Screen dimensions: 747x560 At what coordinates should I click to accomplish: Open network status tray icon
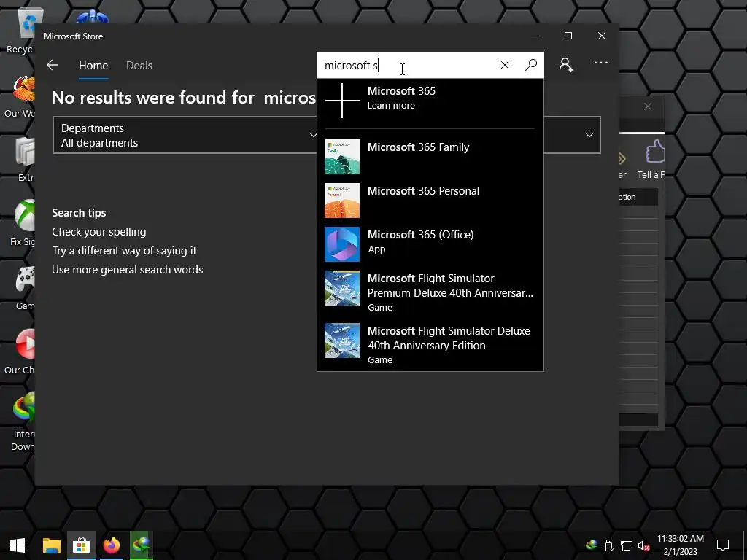tap(626, 545)
